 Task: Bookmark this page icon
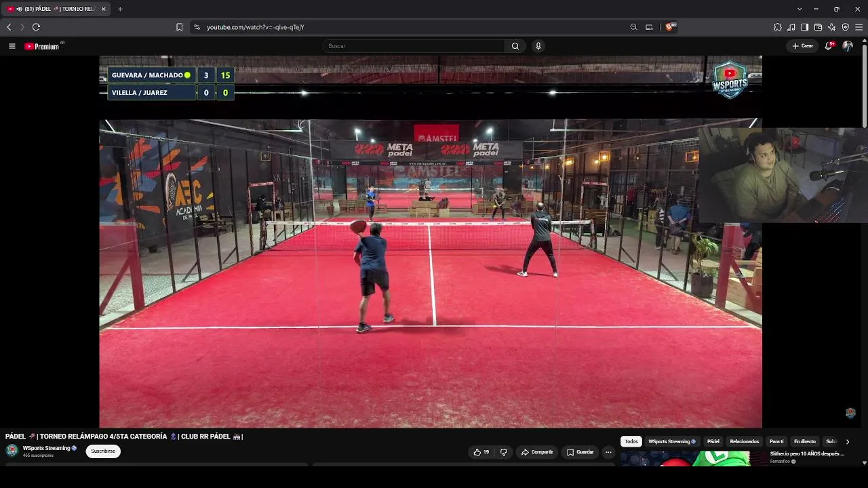tap(179, 27)
